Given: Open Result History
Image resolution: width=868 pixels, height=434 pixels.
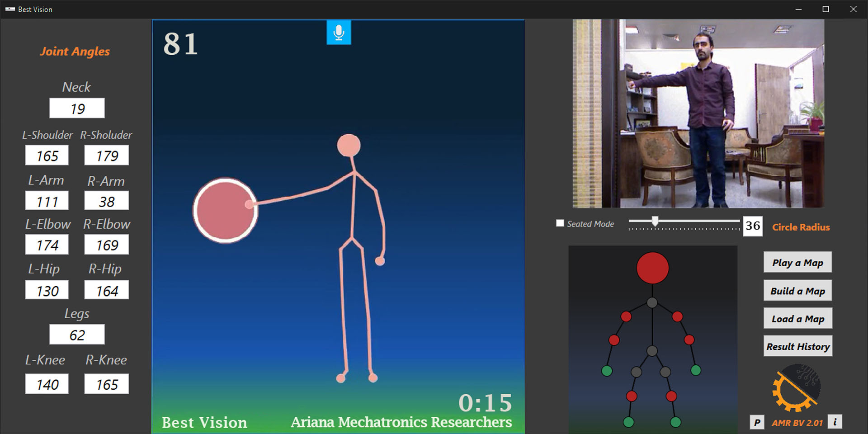Looking at the screenshot, I should (x=797, y=346).
